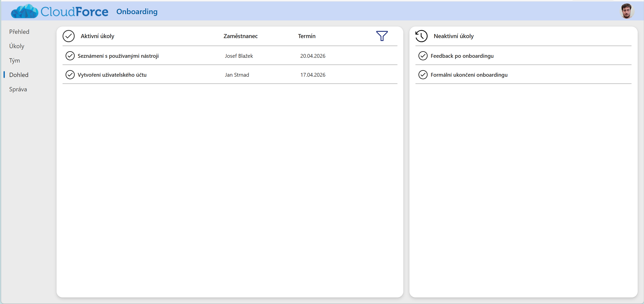Select the Dohled navigation item

point(19,75)
